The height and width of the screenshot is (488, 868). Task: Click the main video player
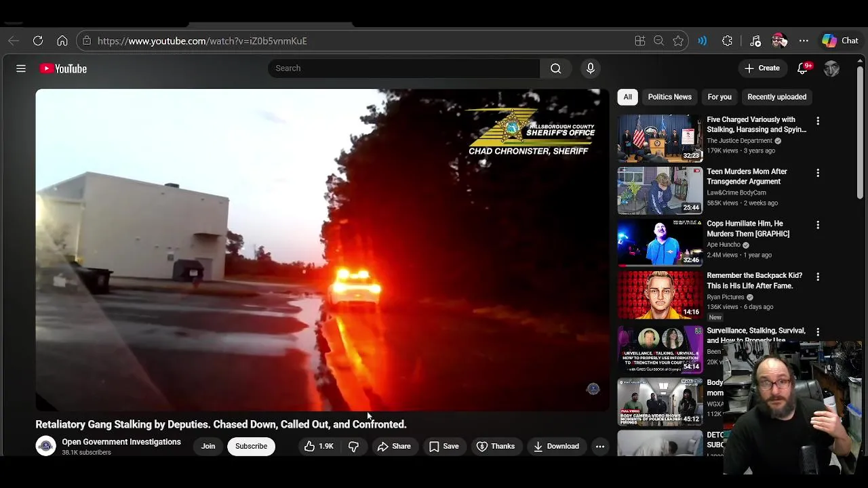click(x=322, y=250)
